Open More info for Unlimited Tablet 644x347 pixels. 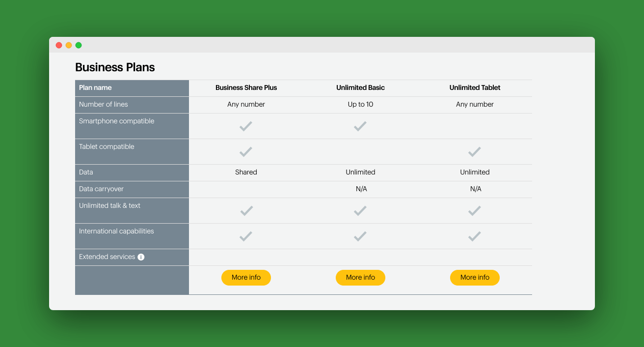click(475, 278)
